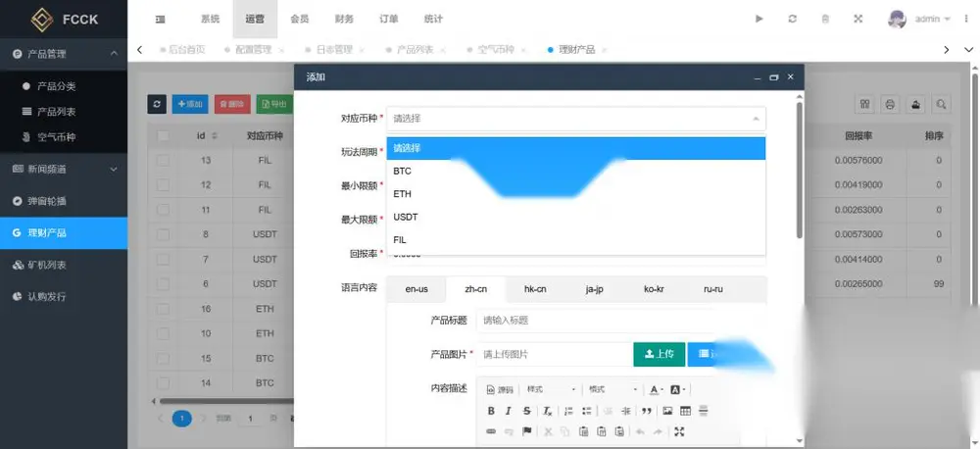Check the row with id 10
980x449 pixels.
[163, 333]
